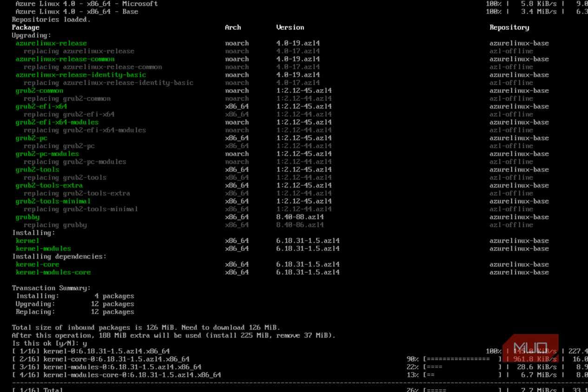The height and width of the screenshot is (392, 588).
Task: Click the green "grubby" package name
Action: point(27,217)
